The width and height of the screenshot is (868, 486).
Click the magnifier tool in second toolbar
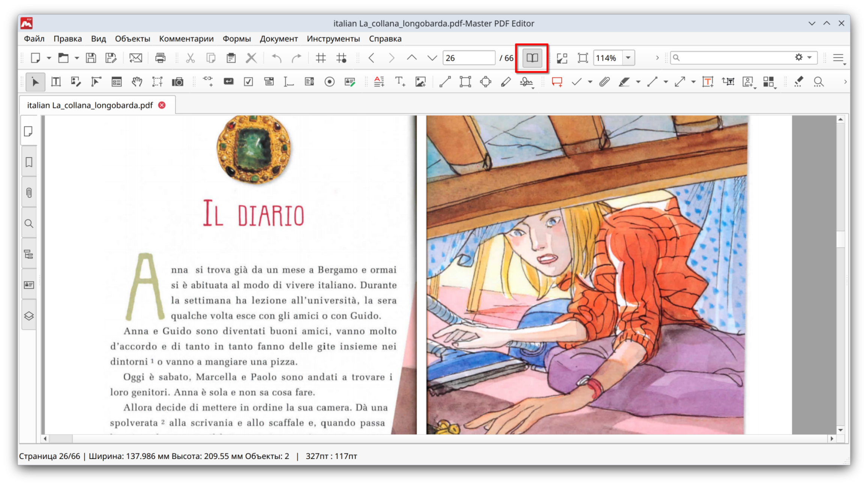[x=818, y=82]
